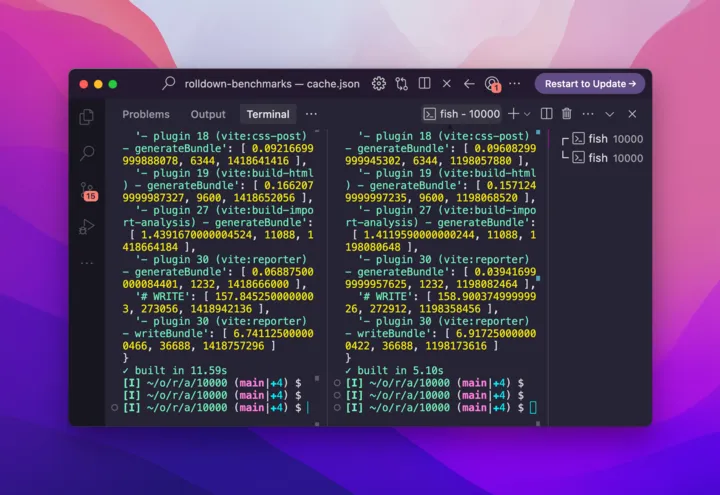Click the git compare icon in title bar
Viewport: 720px width, 495px height.
click(402, 84)
